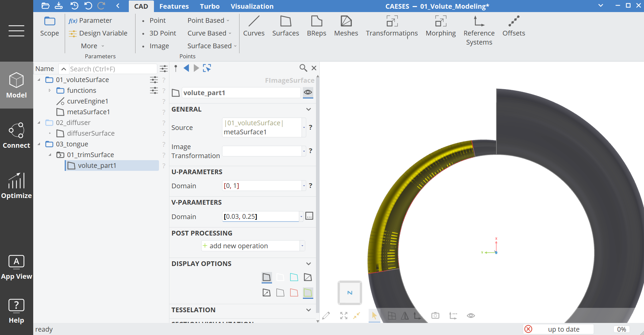
Task: Toggle diagonal-line surface display option
Action: click(308, 277)
